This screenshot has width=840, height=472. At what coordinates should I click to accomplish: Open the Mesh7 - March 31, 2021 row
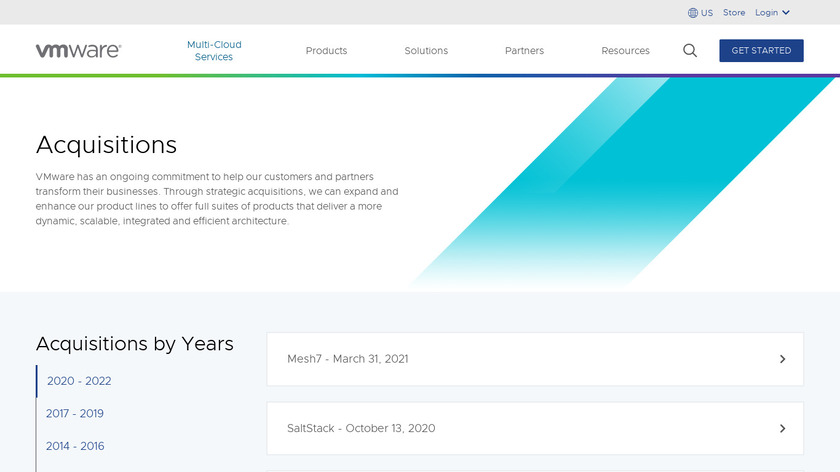click(x=348, y=359)
